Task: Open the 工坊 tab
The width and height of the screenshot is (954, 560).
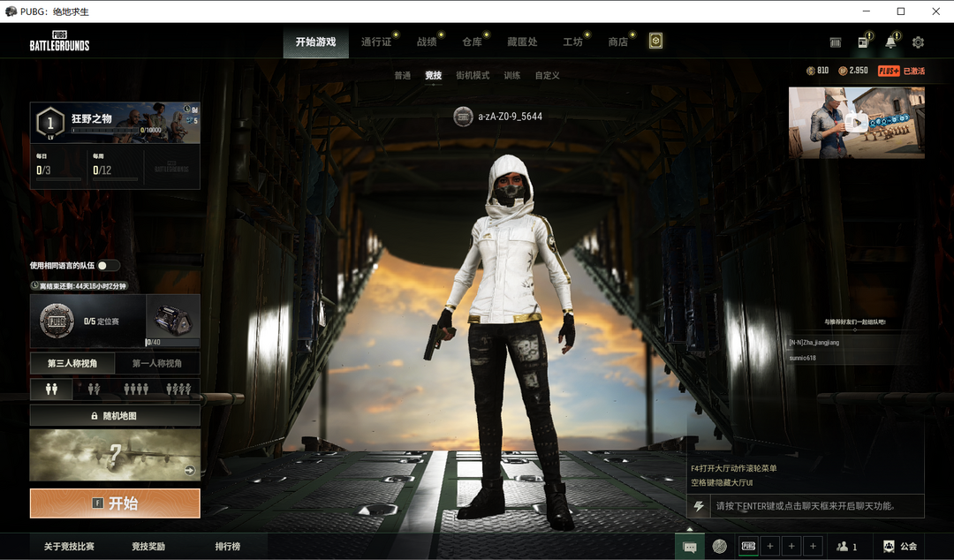Action: point(573,42)
